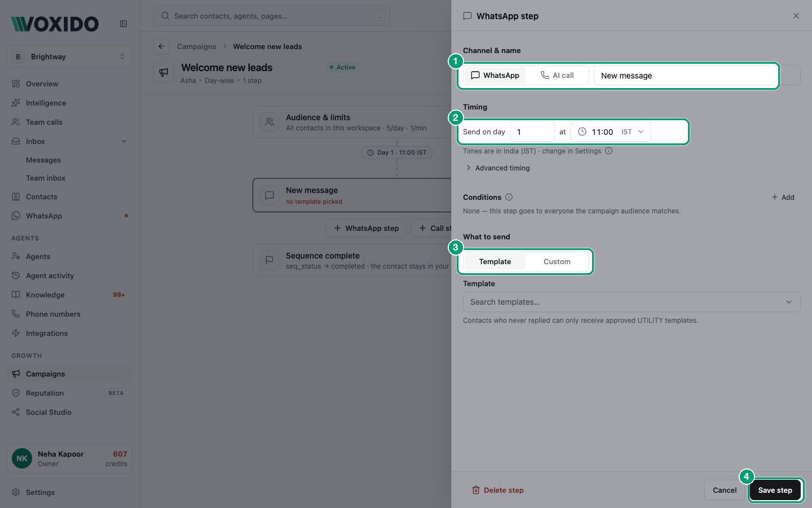Add a condition
Viewport: 812px width, 508px height.
click(783, 197)
